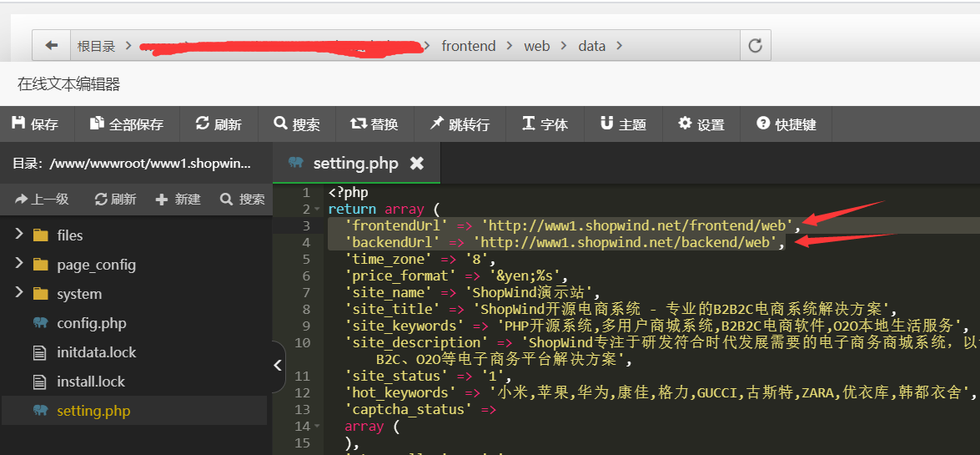Expand the page_config folder
The width and height of the screenshot is (980, 455).
pyautogui.click(x=19, y=264)
